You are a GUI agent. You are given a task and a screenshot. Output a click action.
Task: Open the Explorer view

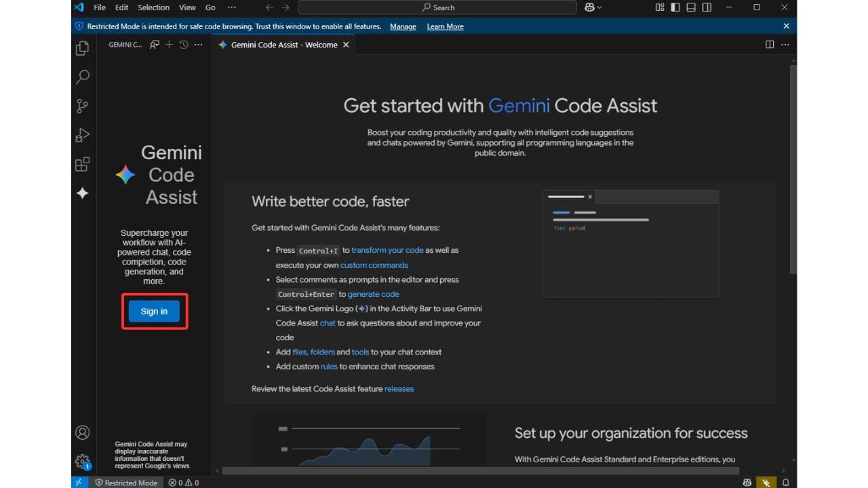point(82,48)
